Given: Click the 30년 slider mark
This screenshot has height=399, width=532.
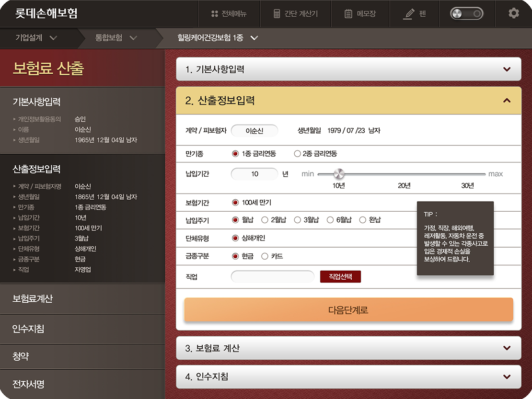Looking at the screenshot, I should point(467,185).
